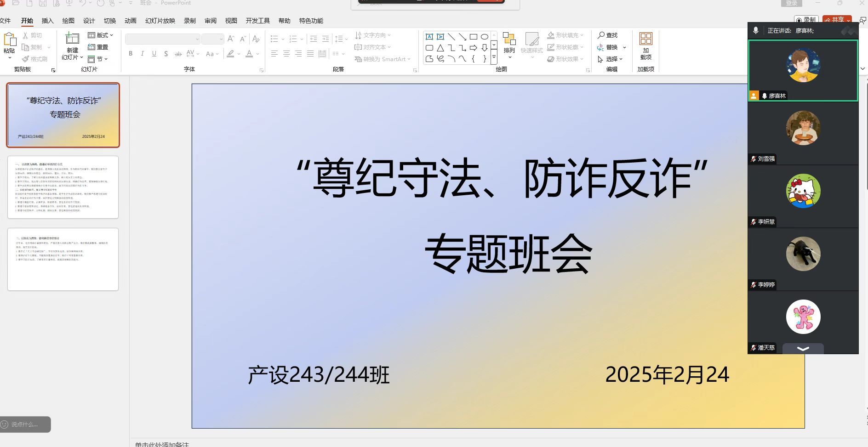Screen dimensions: 868x447
Task: Toggle italic text formatting
Action: coord(143,54)
